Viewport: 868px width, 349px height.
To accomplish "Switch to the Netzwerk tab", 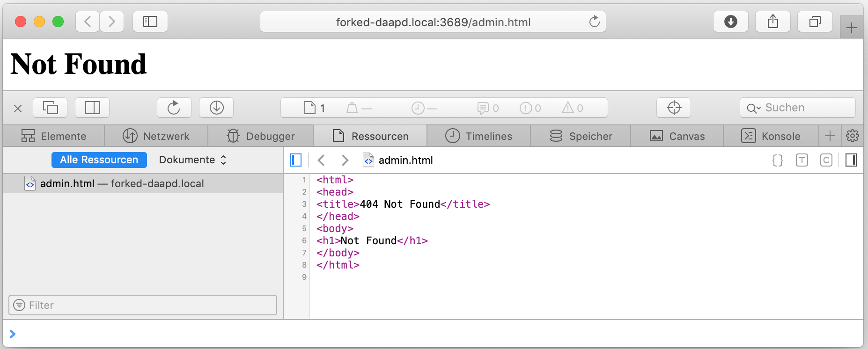I will pyautogui.click(x=156, y=136).
